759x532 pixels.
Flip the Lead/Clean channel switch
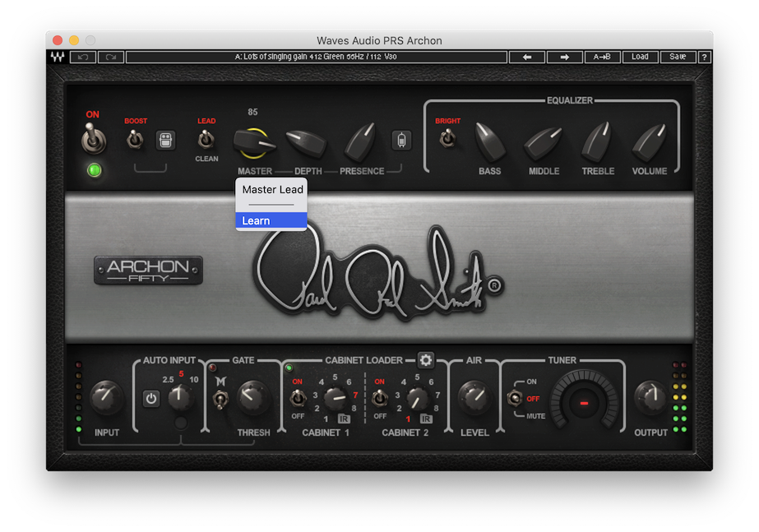click(206, 140)
